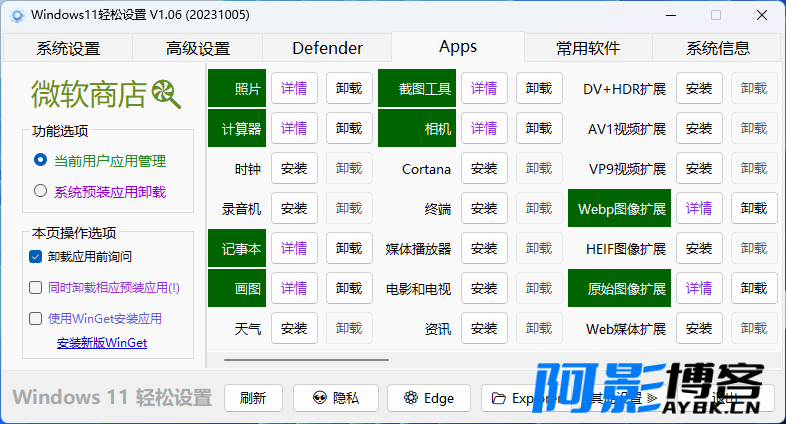
Task: Open the 安装新版WinGet link
Action: [102, 343]
